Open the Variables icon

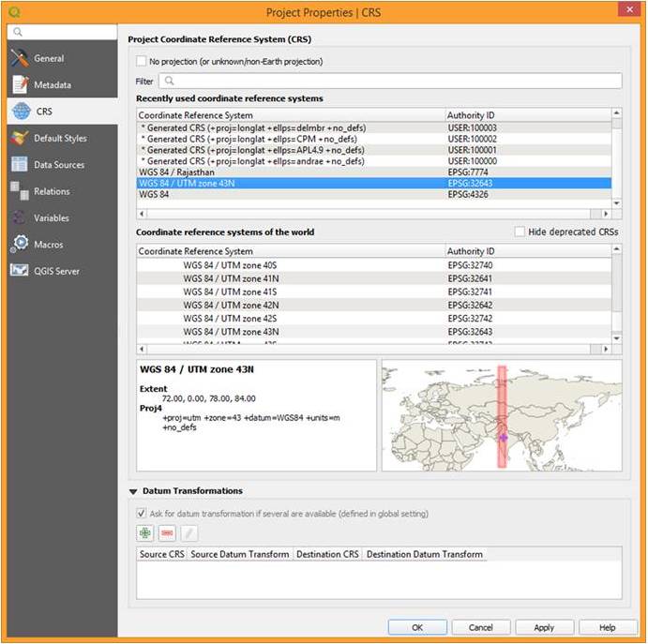point(19,217)
